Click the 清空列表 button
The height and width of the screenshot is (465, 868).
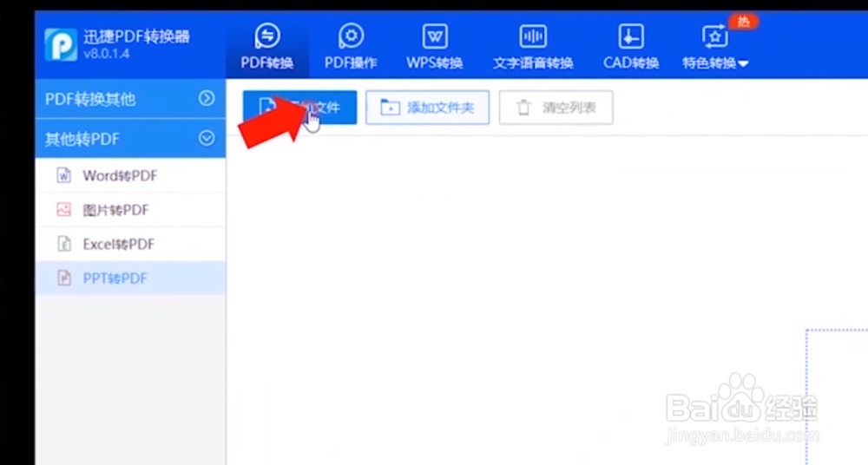(556, 108)
